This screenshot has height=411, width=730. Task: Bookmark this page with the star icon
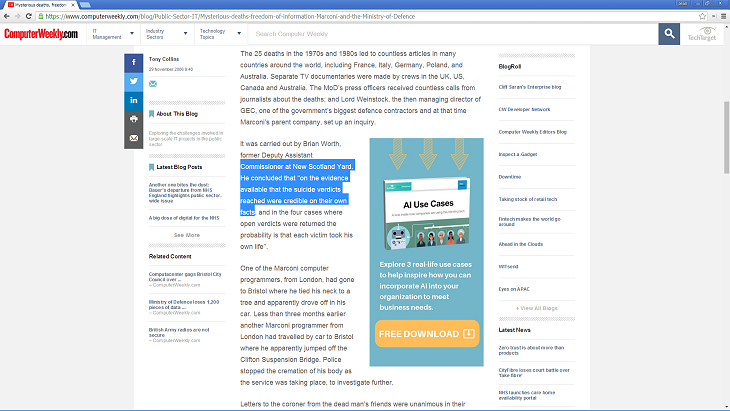click(702, 16)
